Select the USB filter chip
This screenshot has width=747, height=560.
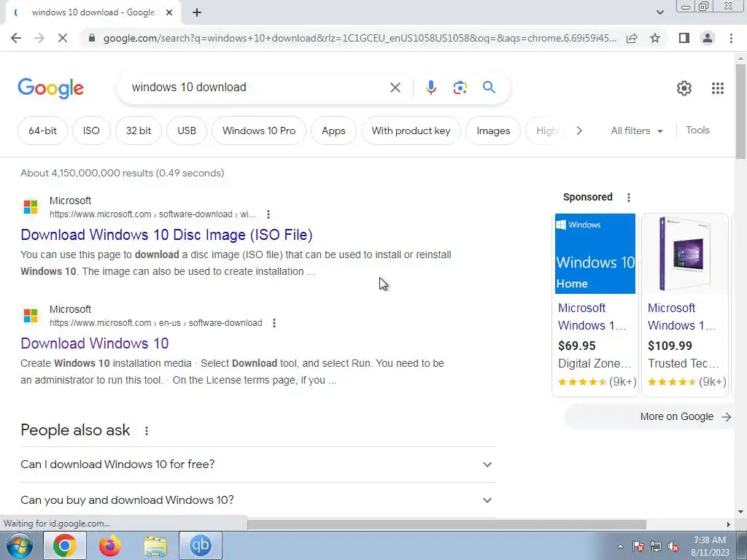[x=187, y=131]
